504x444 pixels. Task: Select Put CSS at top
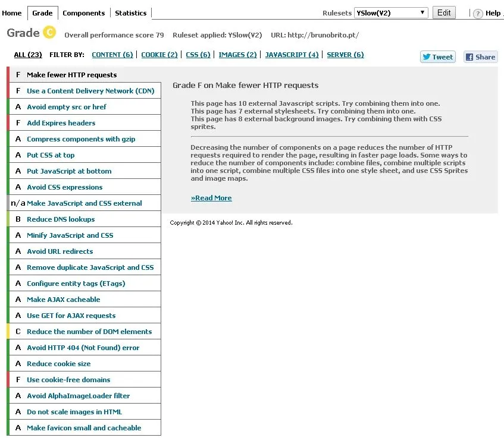[x=85, y=155]
